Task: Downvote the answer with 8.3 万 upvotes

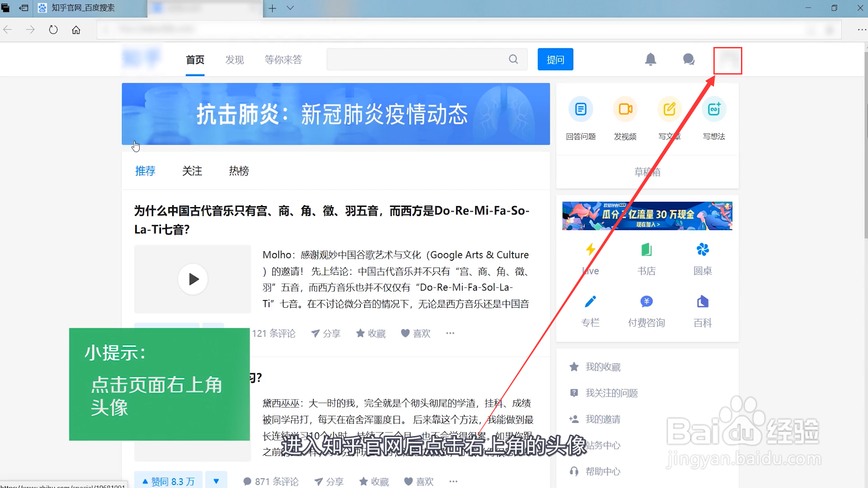Action: (216, 481)
